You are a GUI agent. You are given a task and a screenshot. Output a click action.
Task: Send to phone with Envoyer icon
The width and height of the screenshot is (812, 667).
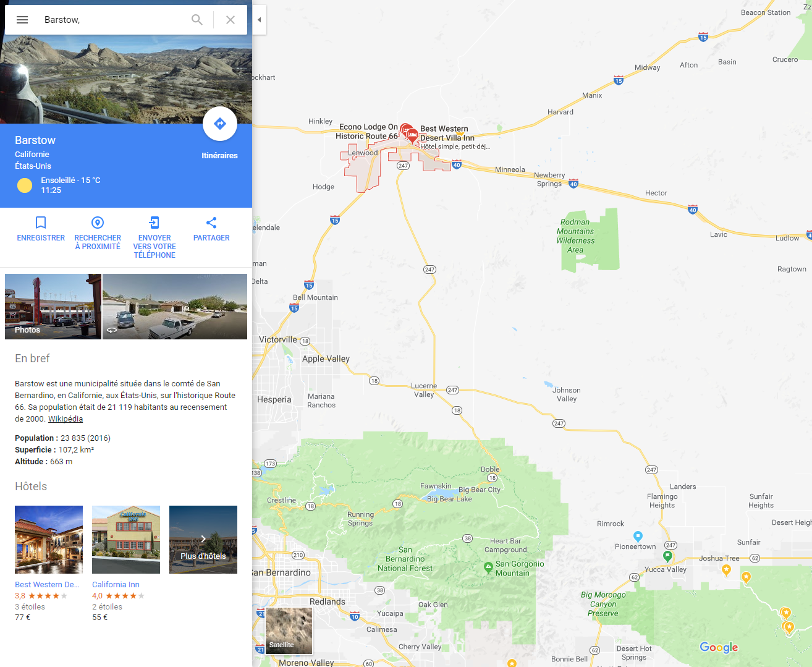[x=154, y=223]
